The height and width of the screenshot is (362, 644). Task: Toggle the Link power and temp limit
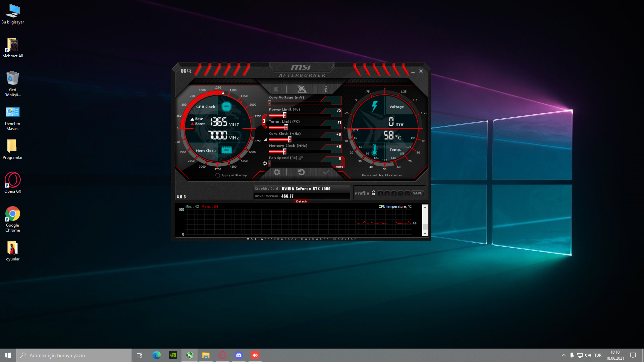click(x=264, y=121)
